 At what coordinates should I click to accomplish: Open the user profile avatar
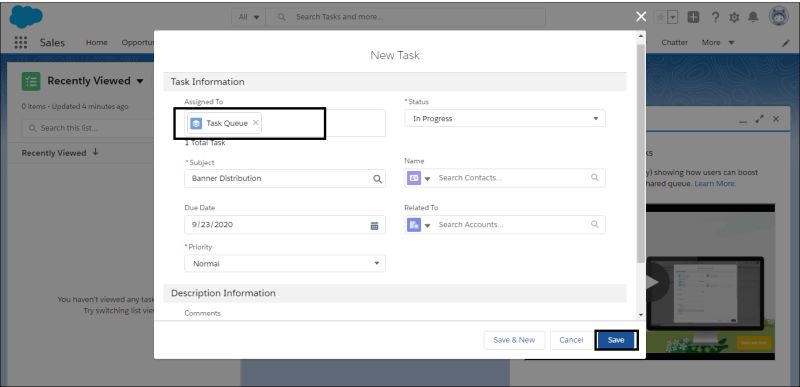click(x=779, y=17)
